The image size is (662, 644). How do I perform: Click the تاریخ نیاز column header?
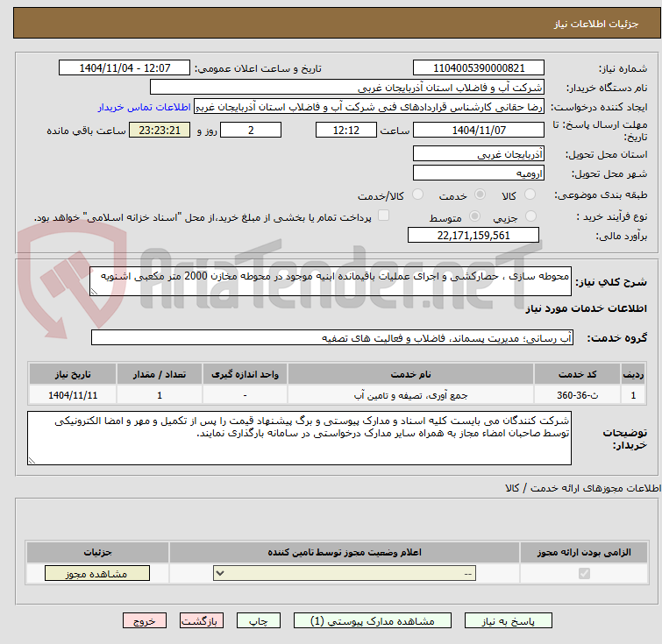click(x=73, y=374)
